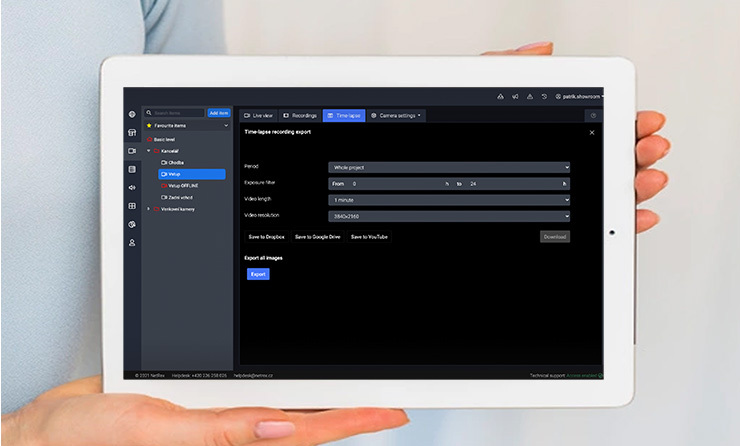Select the grid layout icon in sidebar
Viewport: 740px width, 446px height.
pyautogui.click(x=132, y=206)
